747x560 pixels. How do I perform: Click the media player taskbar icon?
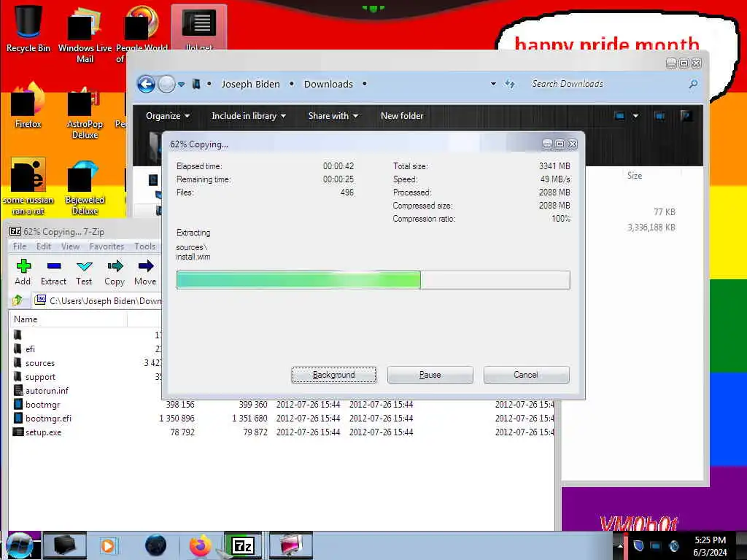point(108,545)
